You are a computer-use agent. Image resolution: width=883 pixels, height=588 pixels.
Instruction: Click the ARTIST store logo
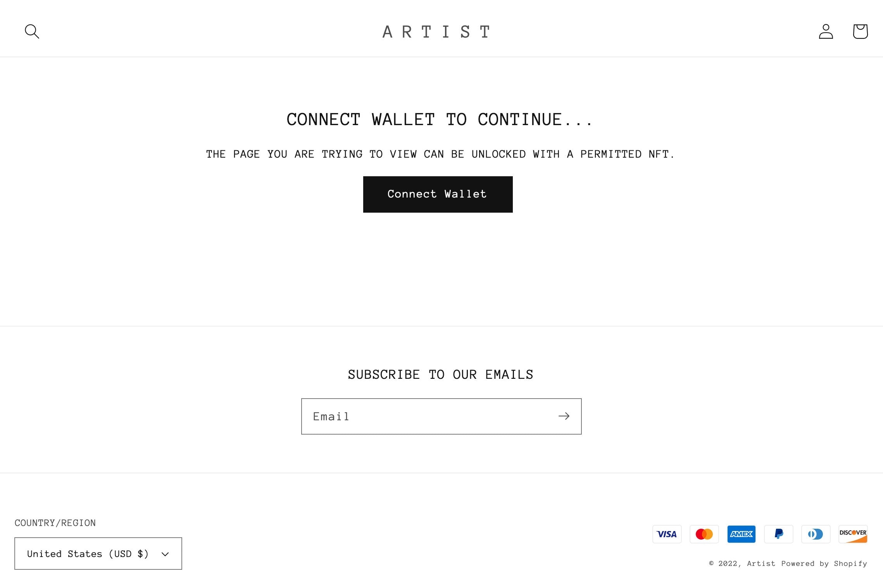[437, 32]
